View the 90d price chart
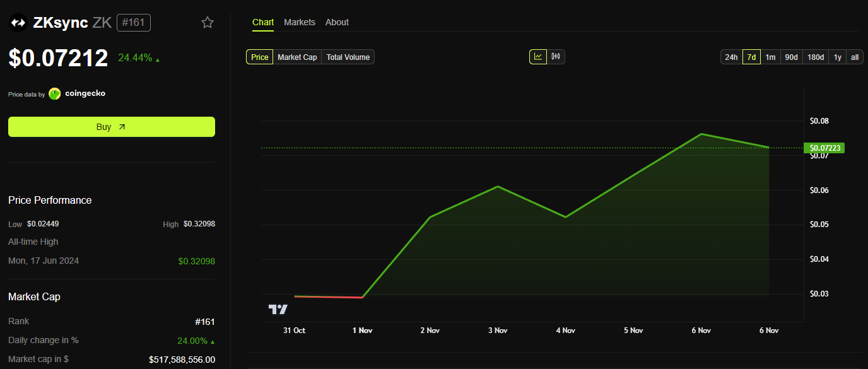 click(791, 57)
